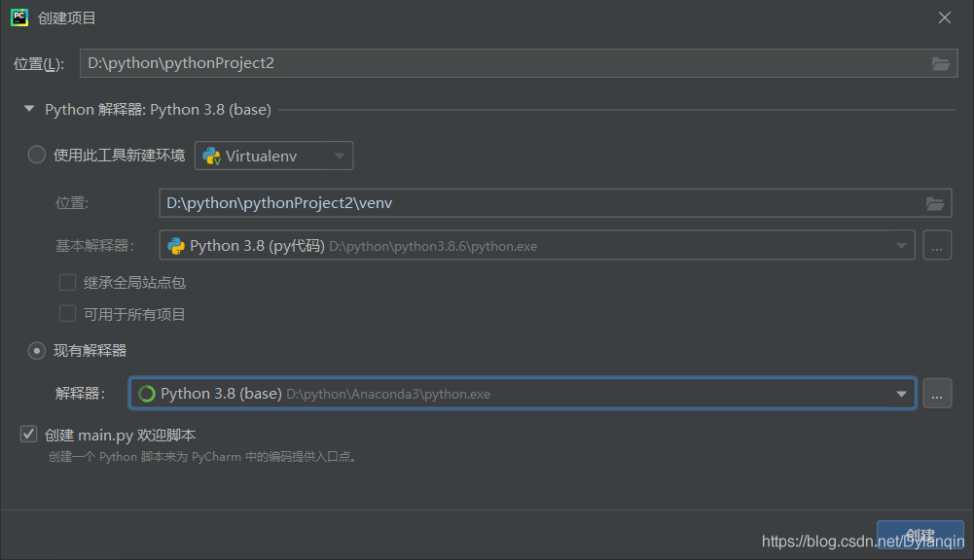This screenshot has height=560, width=974.
Task: Click the '位置(L):' label
Action: tap(39, 63)
